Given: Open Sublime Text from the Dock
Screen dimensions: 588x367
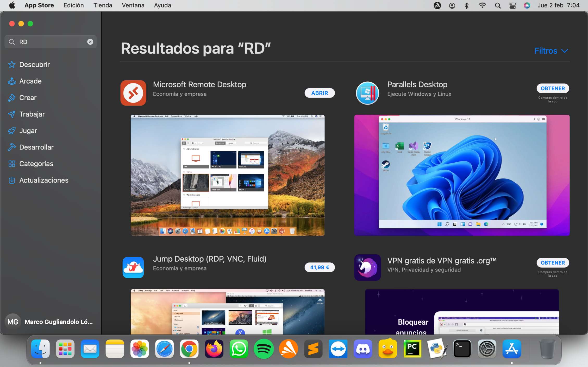Looking at the screenshot, I should pyautogui.click(x=313, y=349).
